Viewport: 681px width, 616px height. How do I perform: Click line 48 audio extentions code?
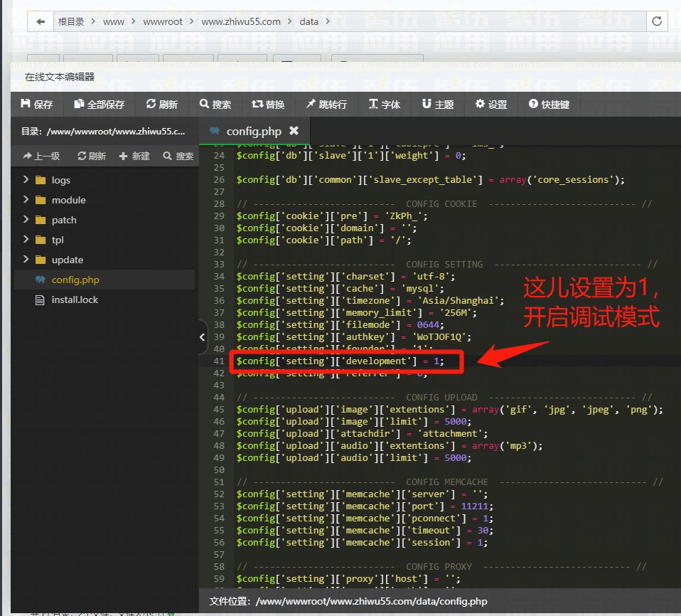click(x=390, y=446)
